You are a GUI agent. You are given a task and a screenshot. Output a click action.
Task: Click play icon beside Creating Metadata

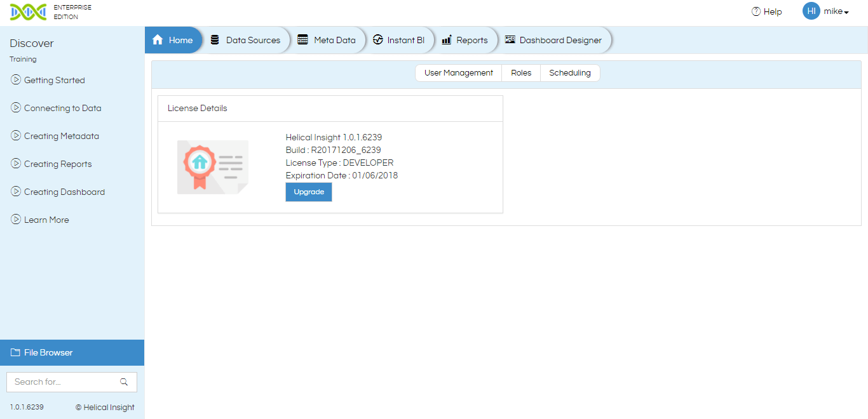[x=16, y=136]
